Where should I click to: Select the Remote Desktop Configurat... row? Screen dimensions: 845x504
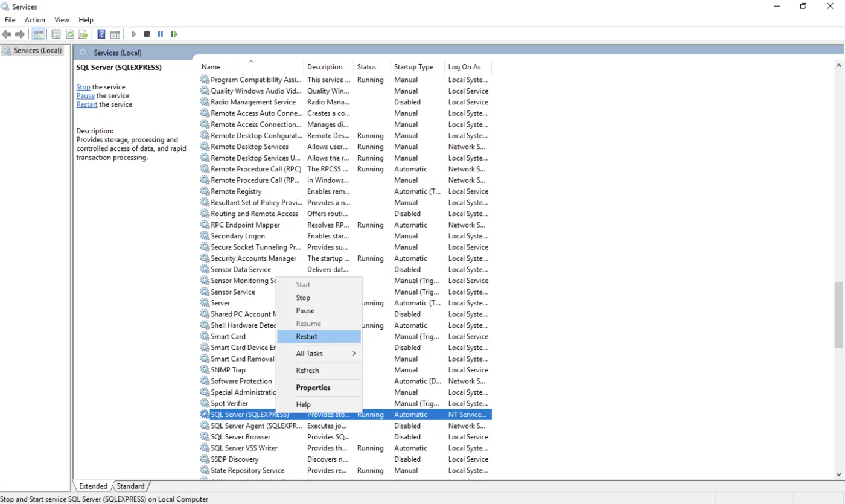[x=345, y=136]
